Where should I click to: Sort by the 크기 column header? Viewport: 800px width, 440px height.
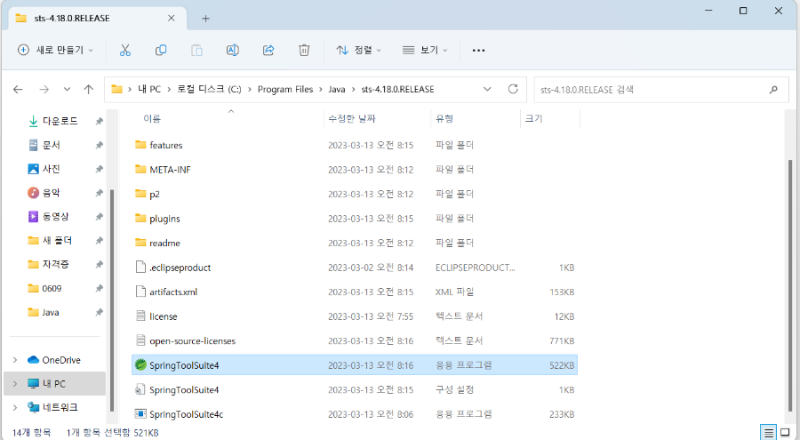click(x=534, y=118)
